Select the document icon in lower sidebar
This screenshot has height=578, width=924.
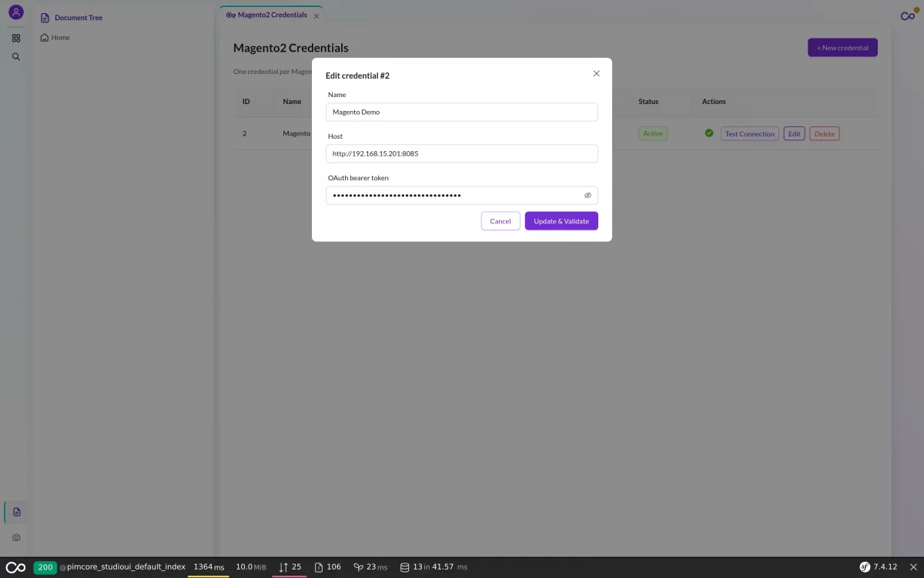[x=17, y=512]
